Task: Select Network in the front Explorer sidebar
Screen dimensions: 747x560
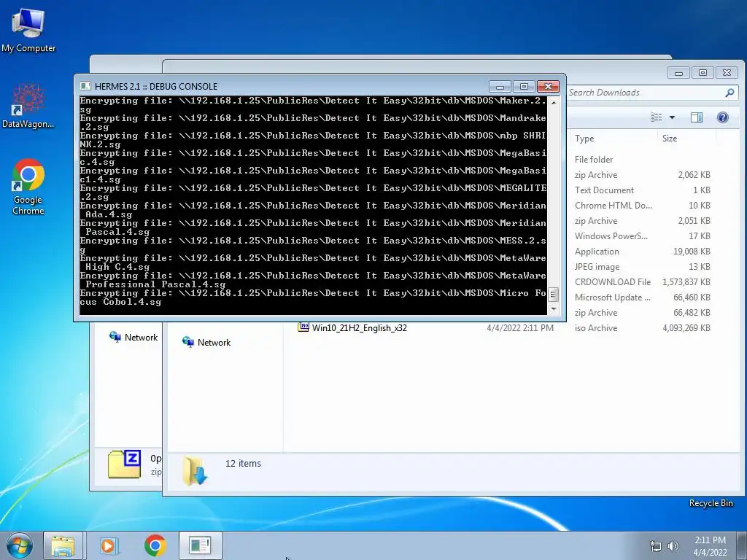Action: coord(206,343)
